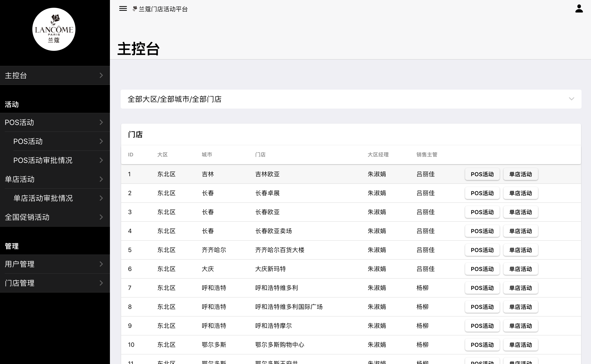Screen dimensions: 591x364
Task: Open the user profile icon
Action: coord(579,9)
